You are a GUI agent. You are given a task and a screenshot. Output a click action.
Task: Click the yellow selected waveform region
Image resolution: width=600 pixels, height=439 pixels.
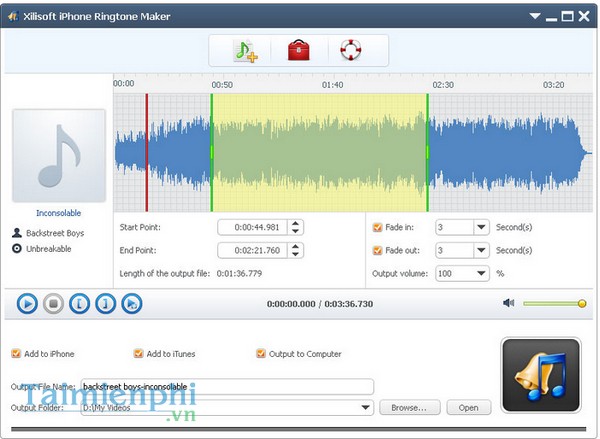pyautogui.click(x=320, y=152)
